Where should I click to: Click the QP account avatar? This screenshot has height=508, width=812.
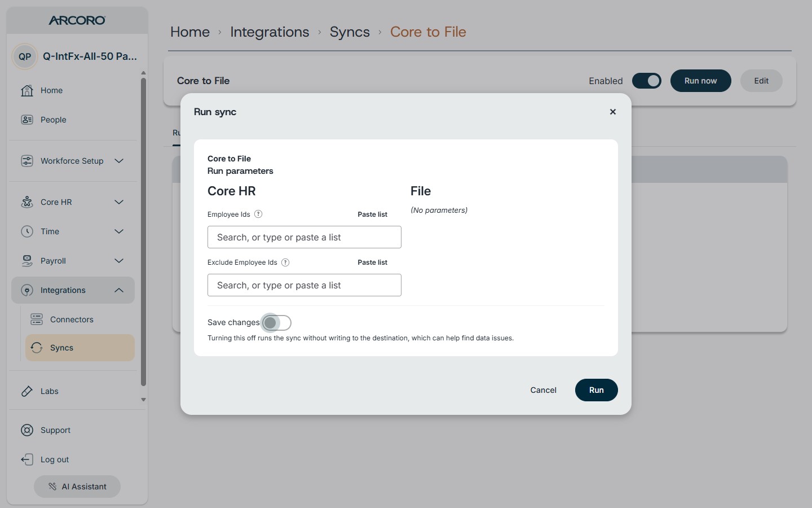click(25, 56)
